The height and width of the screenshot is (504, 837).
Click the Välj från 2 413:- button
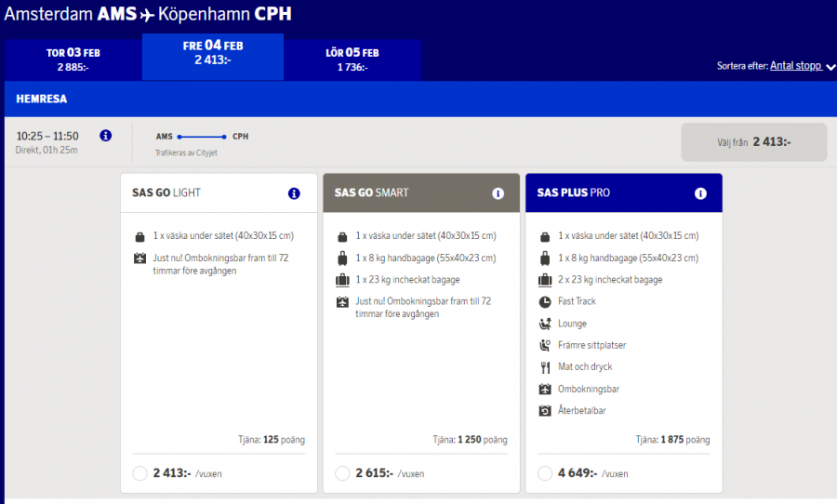tap(753, 142)
